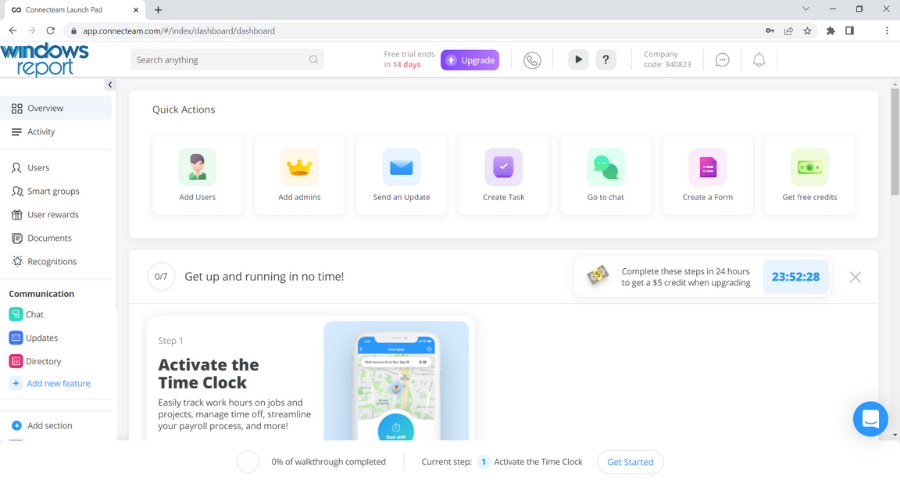Screen dimensions: 900x500
Task: Open the notifications bell
Action: pos(759,60)
